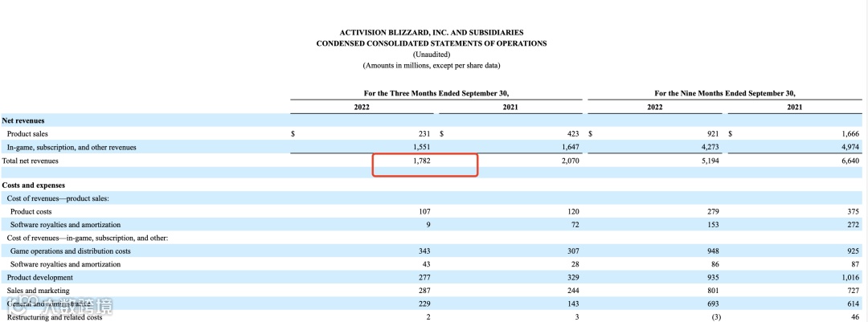Click the in-game amortization value 87

[x=854, y=264]
